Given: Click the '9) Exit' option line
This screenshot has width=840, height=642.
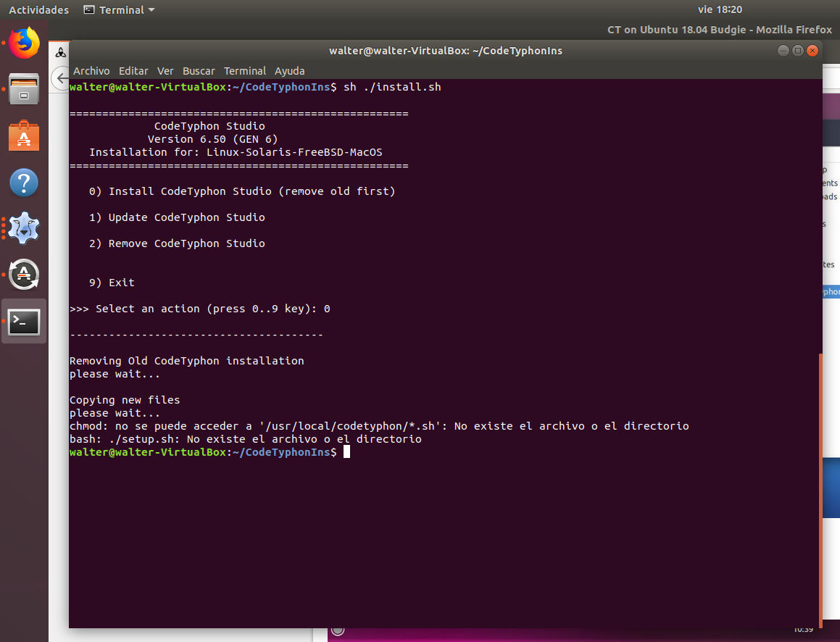Looking at the screenshot, I should coord(112,283).
